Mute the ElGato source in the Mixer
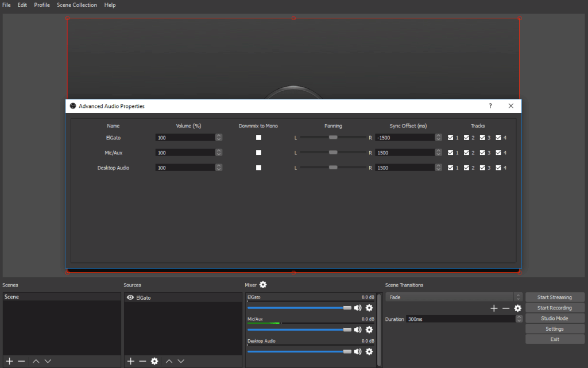 click(x=358, y=308)
